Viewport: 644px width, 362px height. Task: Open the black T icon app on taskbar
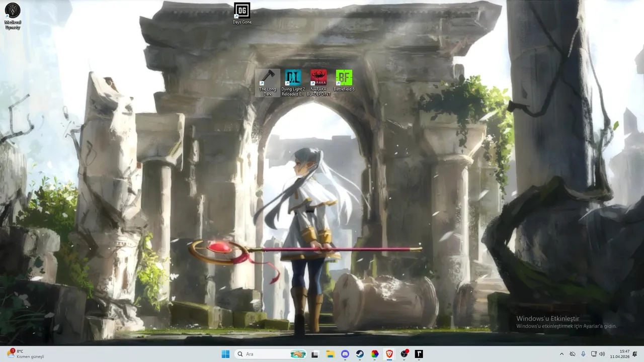[x=419, y=354]
